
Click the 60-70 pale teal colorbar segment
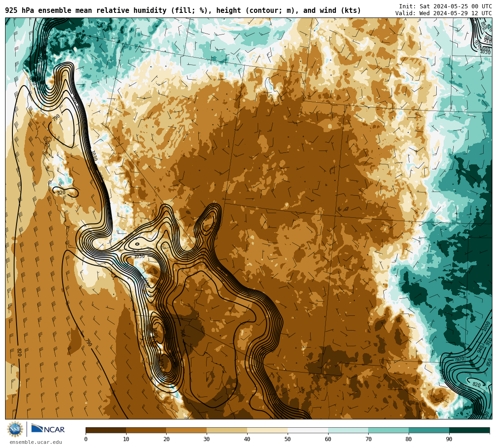348,430
